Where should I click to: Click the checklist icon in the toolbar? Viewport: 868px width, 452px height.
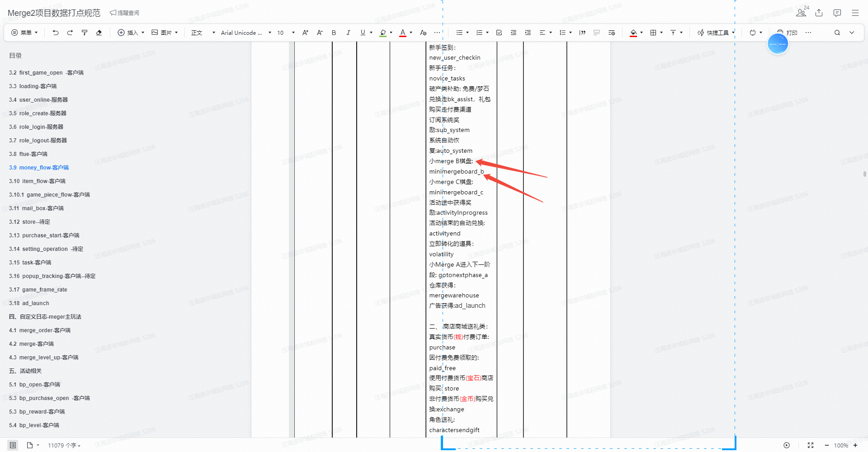point(499,33)
